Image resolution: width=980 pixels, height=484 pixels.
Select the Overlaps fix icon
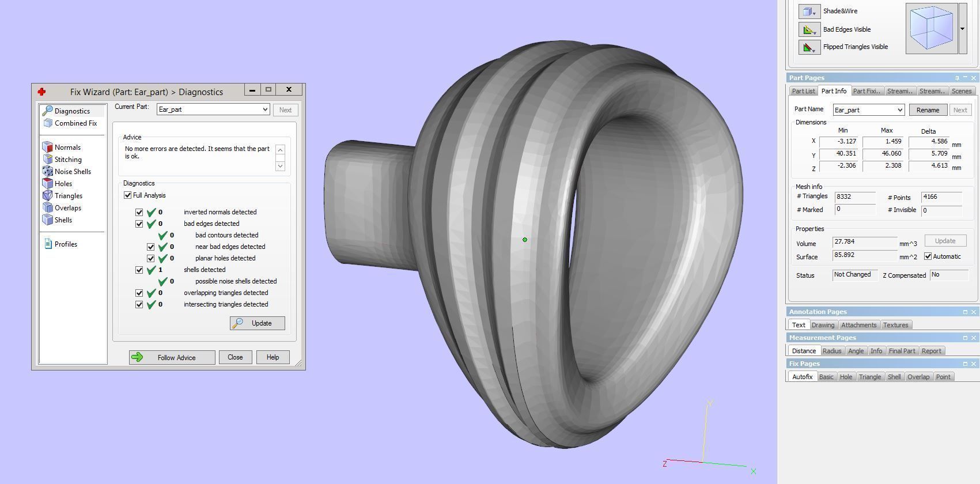click(x=48, y=208)
